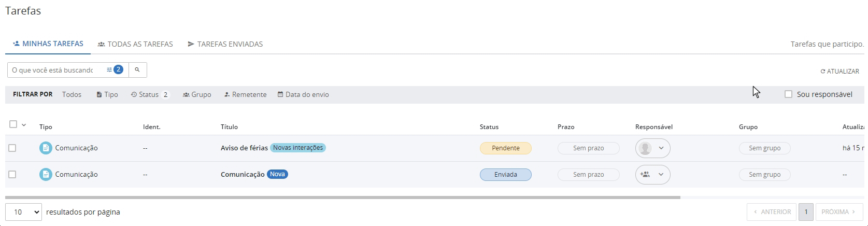868x226 pixels.
Task: Click the search magnifier icon button
Action: 137,69
